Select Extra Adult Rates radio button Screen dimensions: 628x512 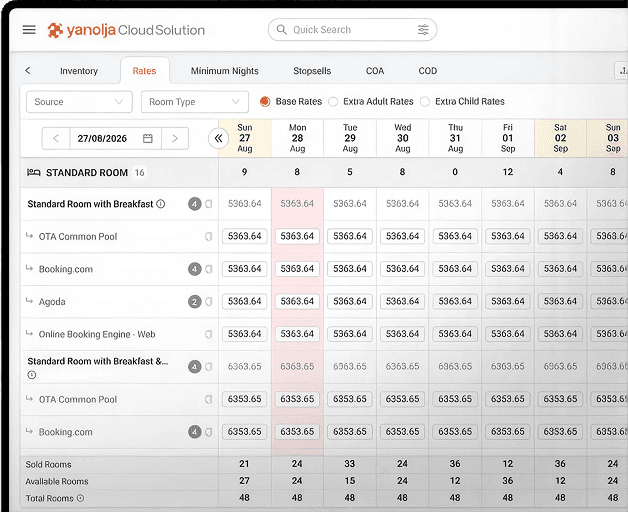[x=333, y=102]
